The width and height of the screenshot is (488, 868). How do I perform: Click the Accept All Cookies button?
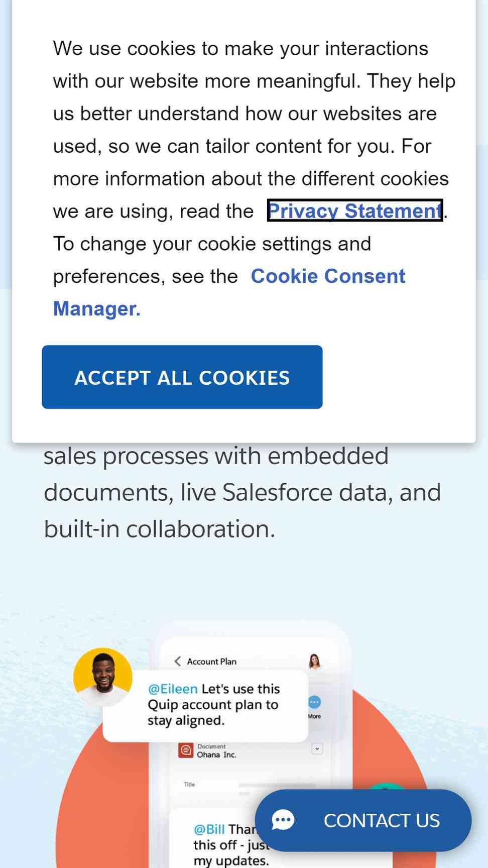182,377
